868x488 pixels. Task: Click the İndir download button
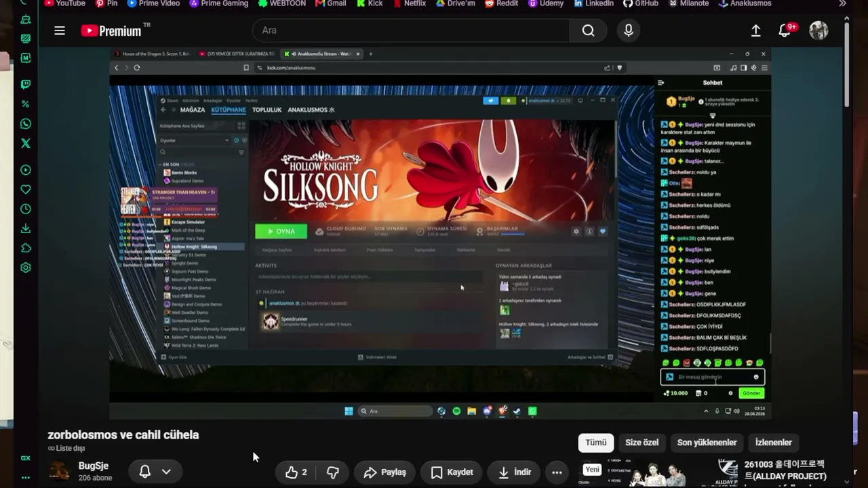(x=515, y=472)
